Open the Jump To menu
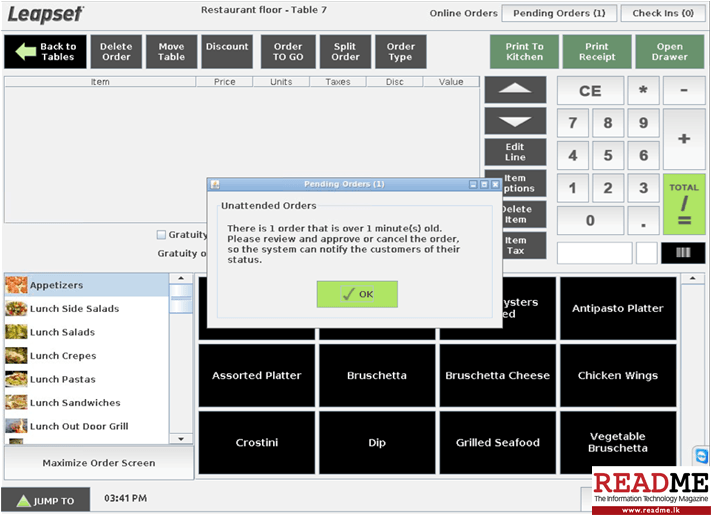The image size is (711, 515). pyautogui.click(x=45, y=500)
